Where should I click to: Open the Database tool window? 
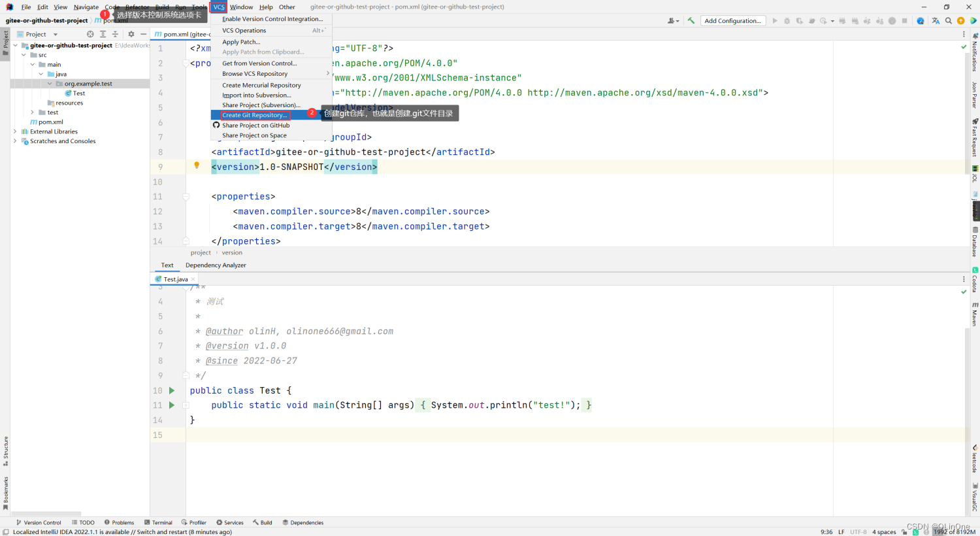pyautogui.click(x=975, y=242)
